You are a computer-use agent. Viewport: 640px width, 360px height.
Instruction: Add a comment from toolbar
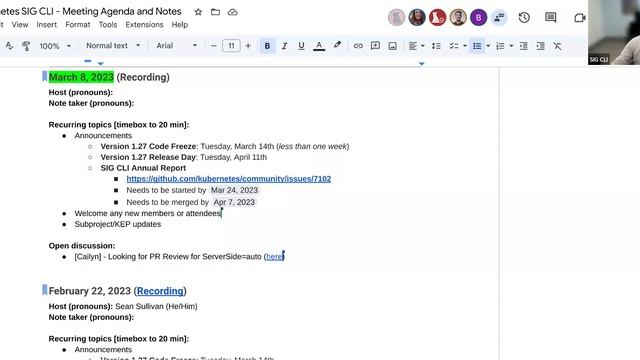click(375, 46)
